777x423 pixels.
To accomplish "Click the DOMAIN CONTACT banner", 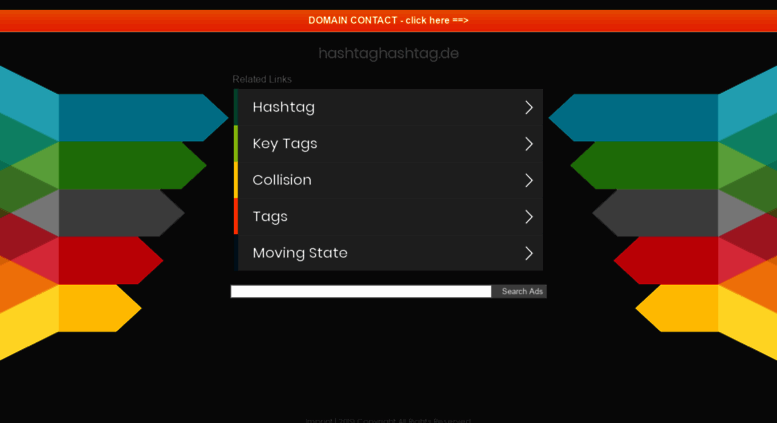I will (x=388, y=21).
